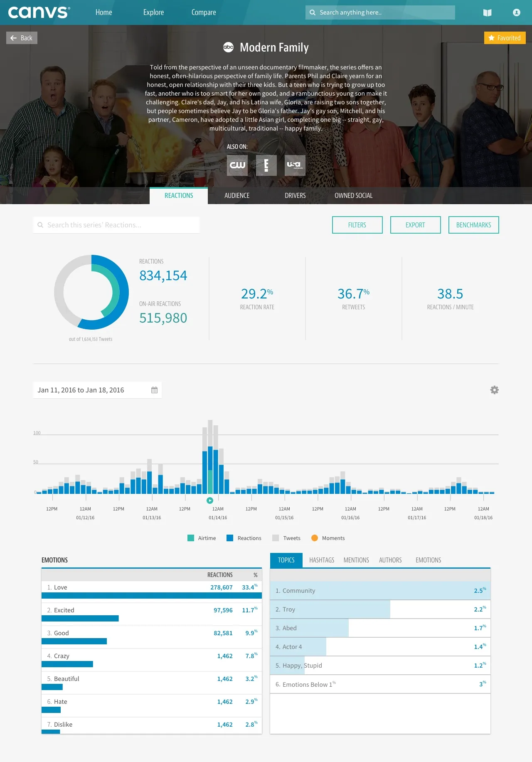Toggle Moments series in chart legend
This screenshot has width=532, height=762.
point(328,538)
